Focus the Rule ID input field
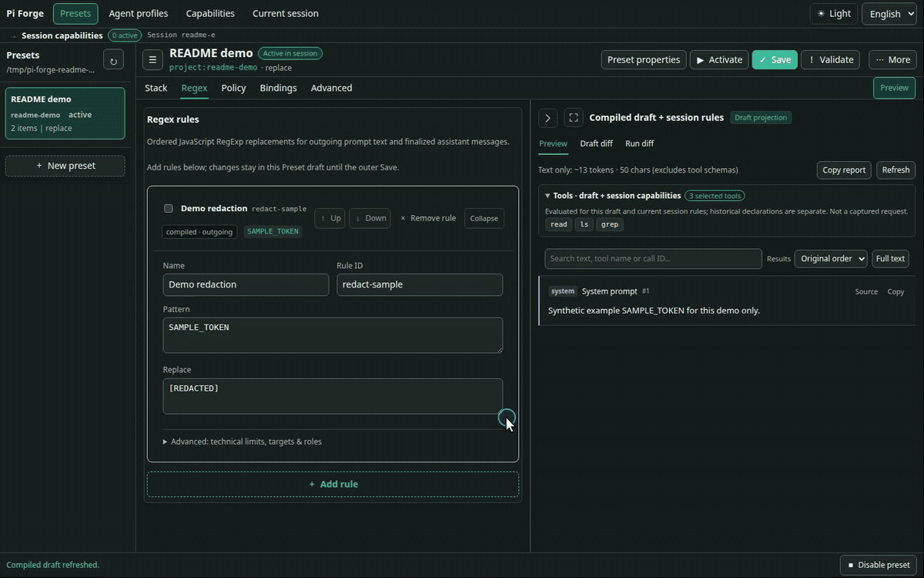The height and width of the screenshot is (578, 924). pos(420,284)
